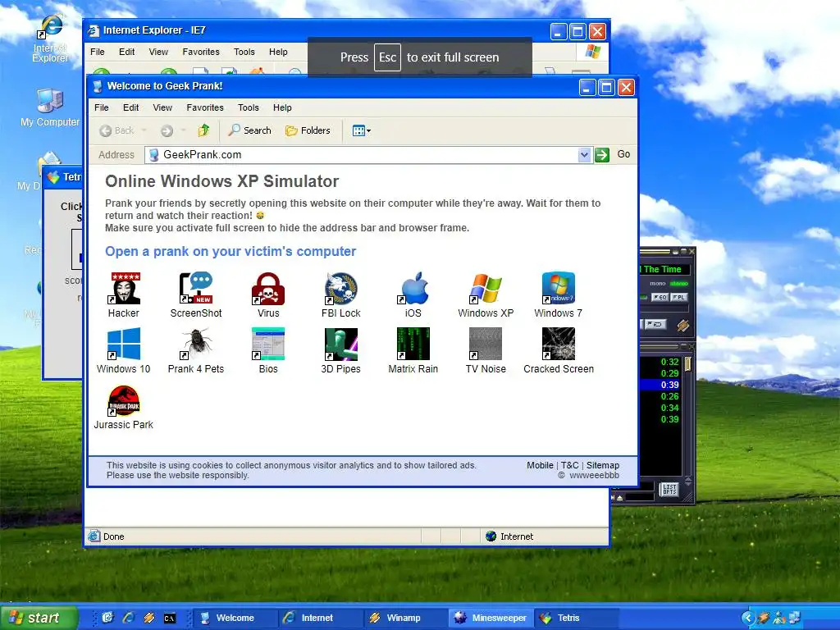
Task: Open Help menu in Welcome window
Action: [282, 107]
